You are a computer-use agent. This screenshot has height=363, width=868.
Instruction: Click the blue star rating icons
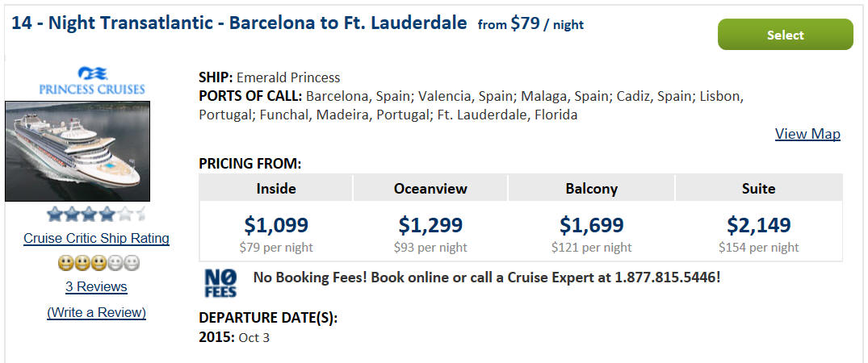[x=96, y=214]
